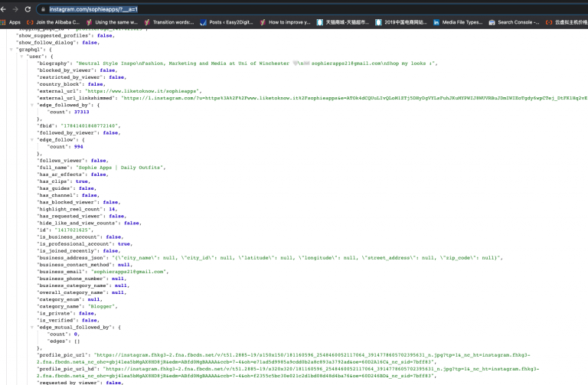Click the "is_private" key
This screenshot has width=588, height=385.
[x=55, y=313]
